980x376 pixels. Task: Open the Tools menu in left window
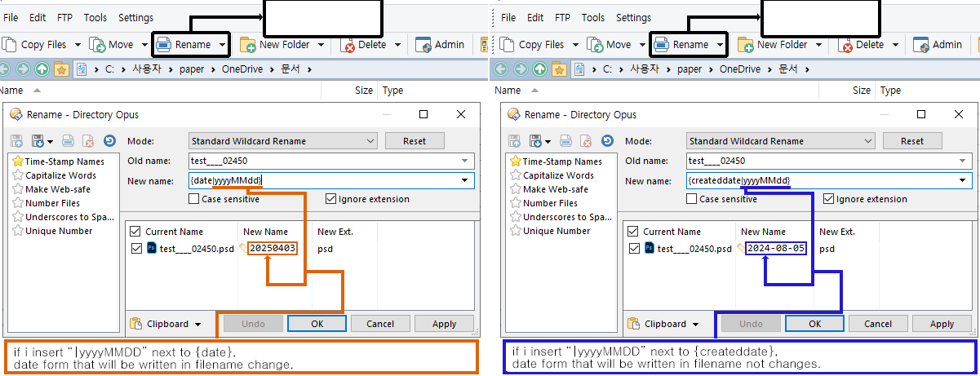(95, 17)
